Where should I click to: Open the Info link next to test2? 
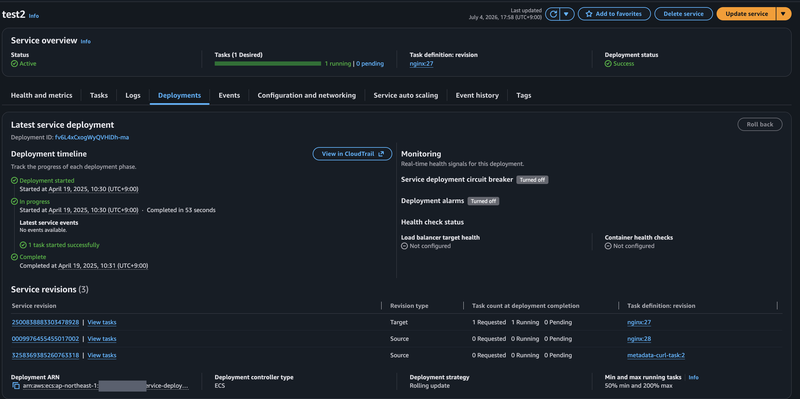[x=34, y=16]
